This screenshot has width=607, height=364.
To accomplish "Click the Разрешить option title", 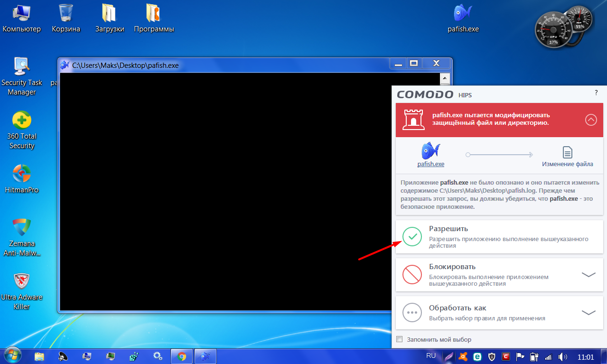I will tap(448, 229).
